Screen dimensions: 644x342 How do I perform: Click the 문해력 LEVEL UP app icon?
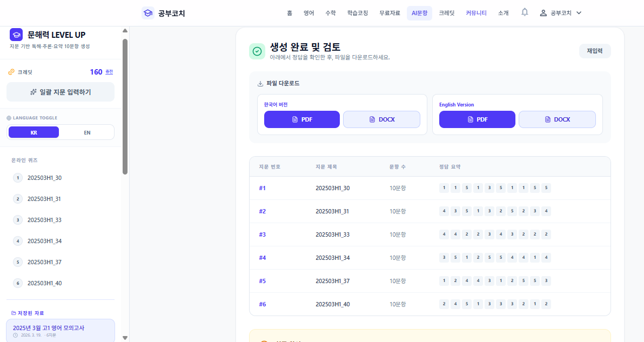click(x=16, y=35)
